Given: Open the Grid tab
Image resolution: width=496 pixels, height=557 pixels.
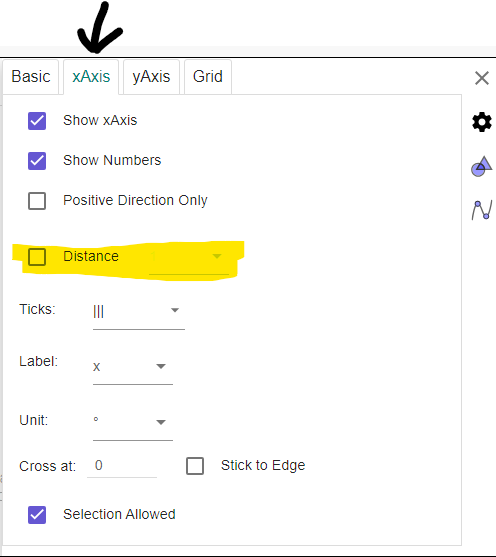Looking at the screenshot, I should click(x=208, y=77).
